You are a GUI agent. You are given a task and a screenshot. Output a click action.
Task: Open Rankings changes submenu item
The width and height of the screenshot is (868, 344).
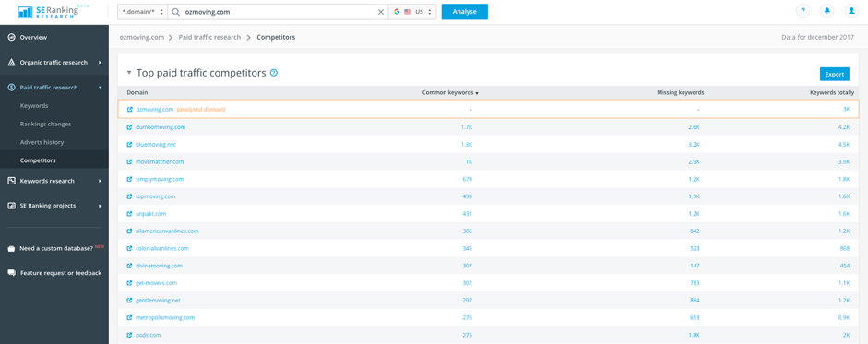[45, 124]
